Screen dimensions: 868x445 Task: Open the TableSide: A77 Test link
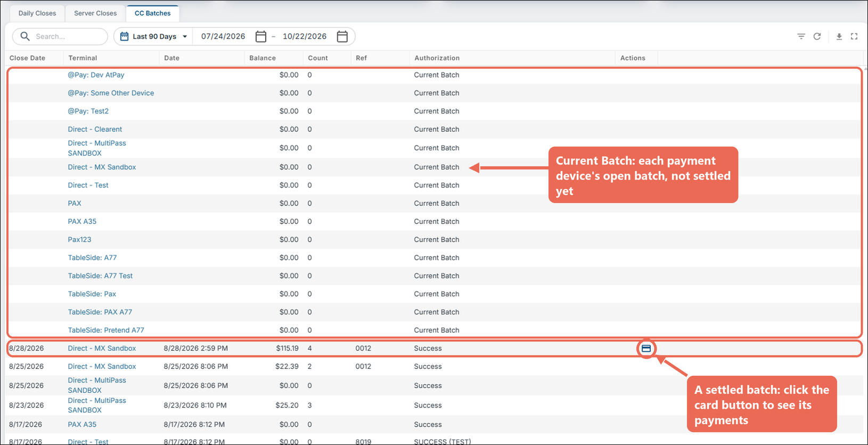pyautogui.click(x=100, y=276)
